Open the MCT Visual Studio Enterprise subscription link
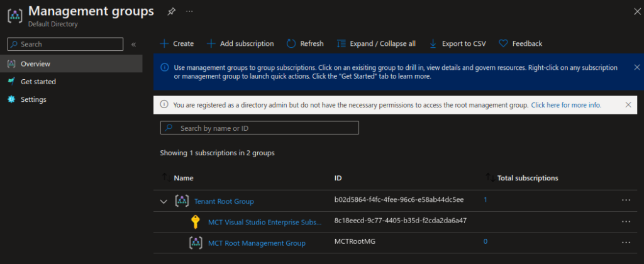This screenshot has width=644, height=264. tap(265, 222)
